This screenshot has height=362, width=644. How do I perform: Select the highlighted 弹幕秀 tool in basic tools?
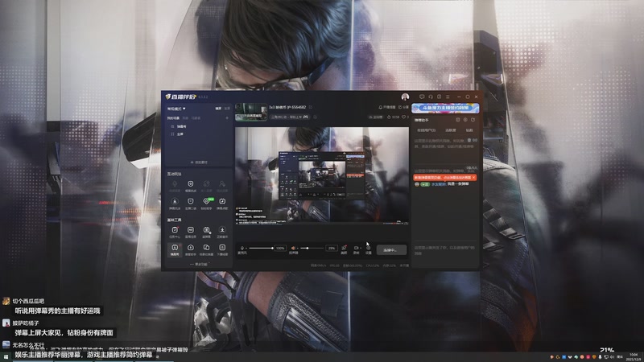pyautogui.click(x=175, y=249)
